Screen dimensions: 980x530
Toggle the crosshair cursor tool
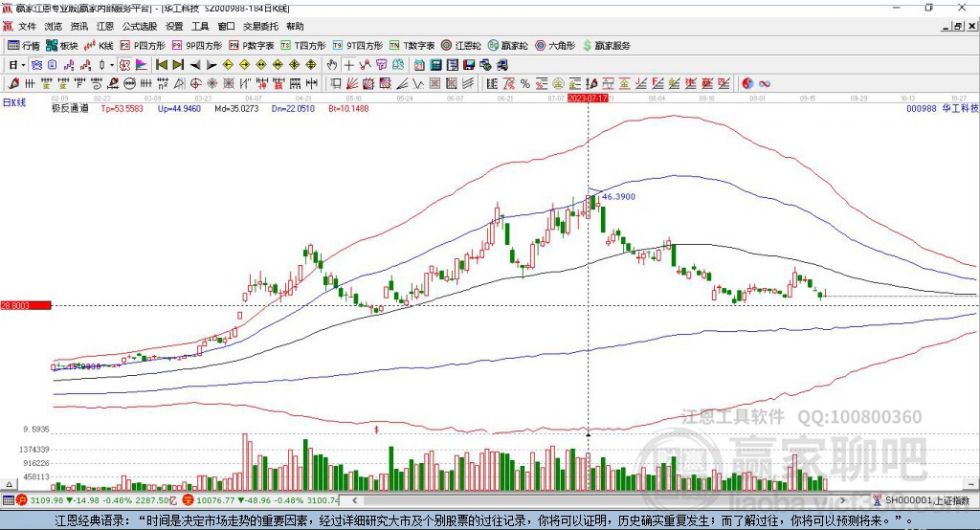[x=348, y=65]
